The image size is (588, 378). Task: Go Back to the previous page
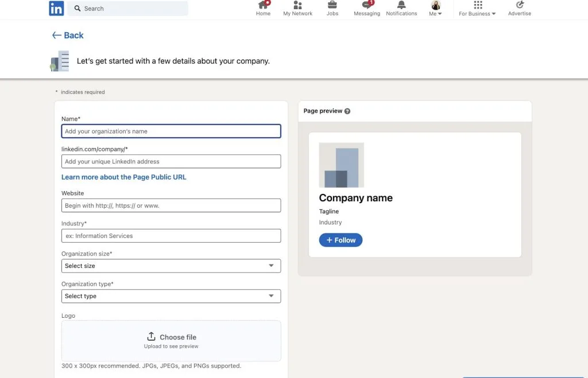coord(68,35)
